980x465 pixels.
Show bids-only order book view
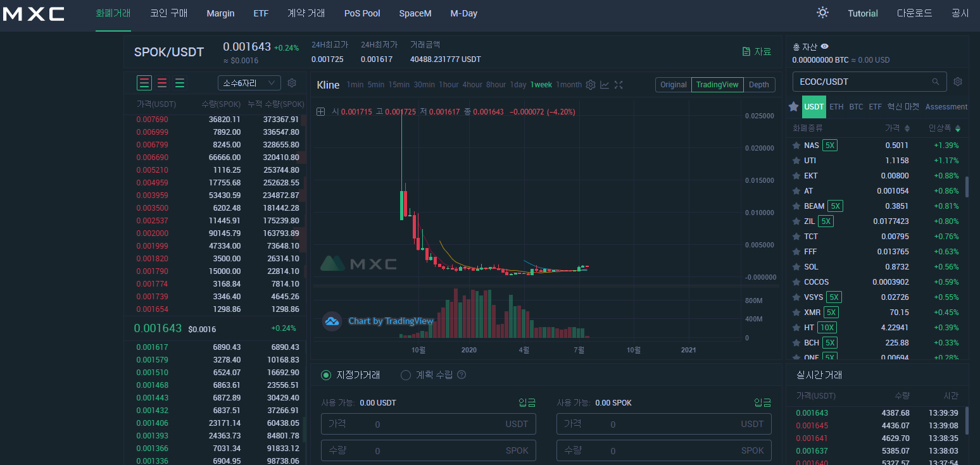pos(180,83)
